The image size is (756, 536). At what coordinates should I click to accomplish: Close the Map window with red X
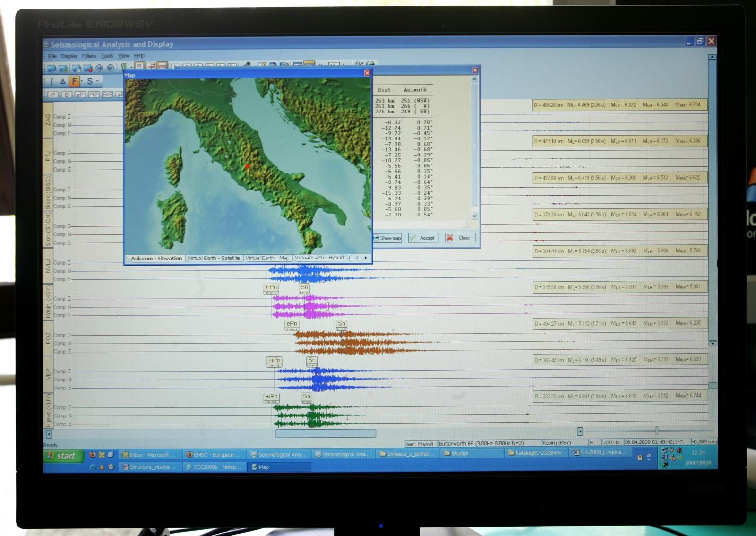coord(367,73)
